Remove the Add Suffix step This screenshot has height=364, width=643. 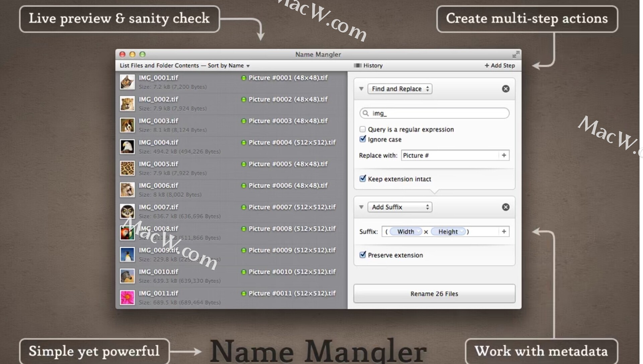pos(506,207)
